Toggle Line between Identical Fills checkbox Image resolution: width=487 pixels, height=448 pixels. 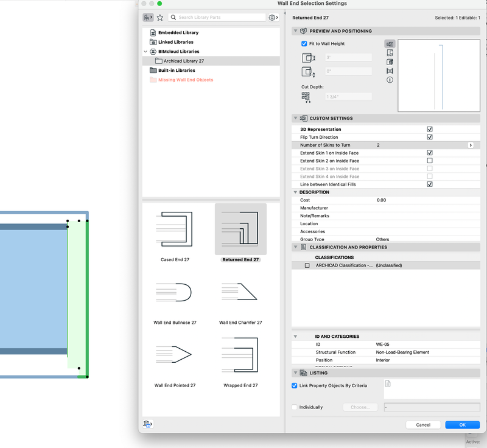(x=430, y=184)
